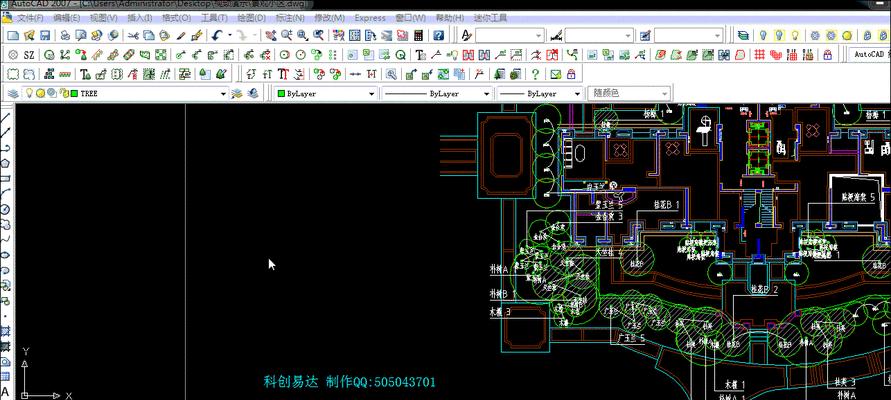
Task: Toggle the TREE layer on/off lightbulb
Action: tap(28, 93)
